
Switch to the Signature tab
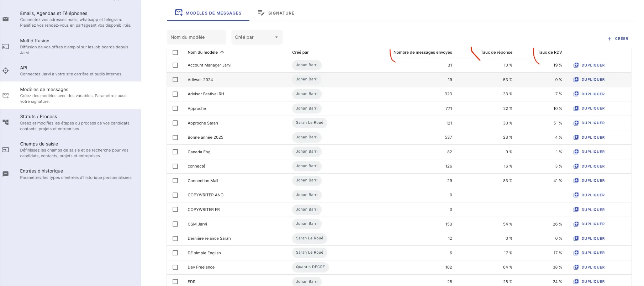point(276,13)
